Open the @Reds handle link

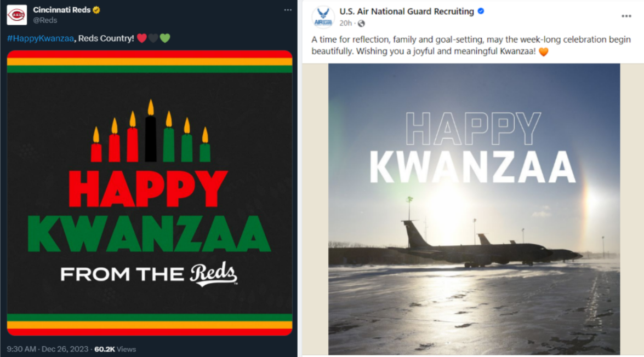[45, 20]
